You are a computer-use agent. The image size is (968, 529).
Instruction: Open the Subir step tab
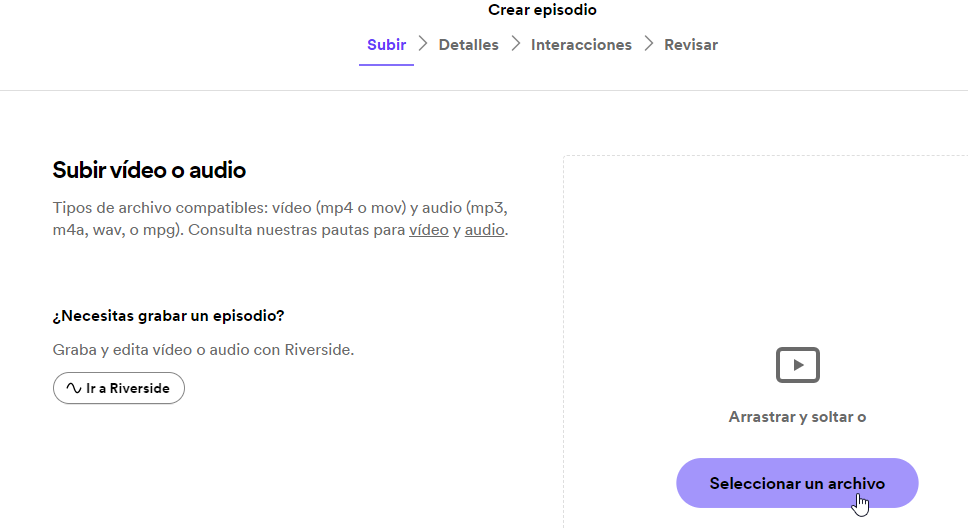tap(386, 45)
